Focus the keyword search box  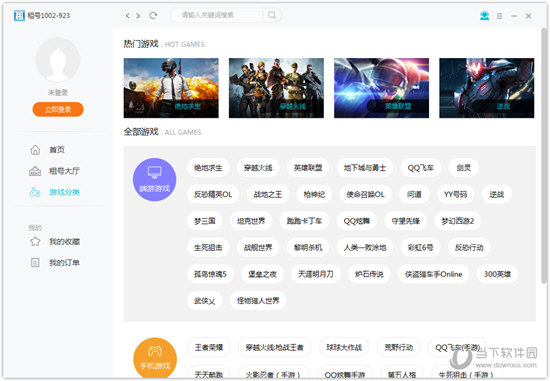click(217, 15)
